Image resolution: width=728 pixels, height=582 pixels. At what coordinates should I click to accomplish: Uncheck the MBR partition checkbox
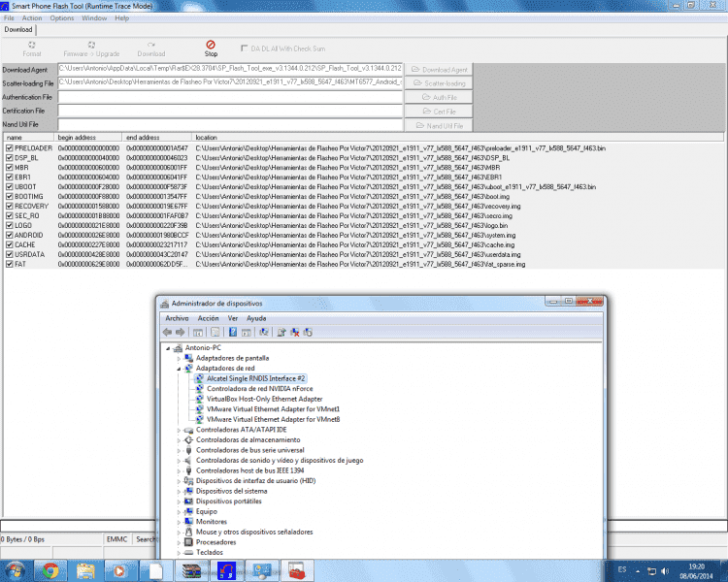click(10, 168)
